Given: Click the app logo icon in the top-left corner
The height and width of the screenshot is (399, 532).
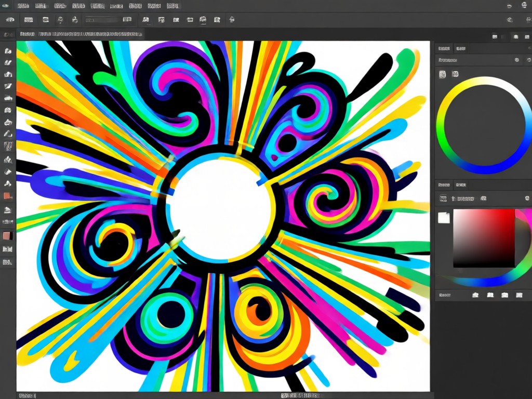Looking at the screenshot, I should [x=5, y=6].
